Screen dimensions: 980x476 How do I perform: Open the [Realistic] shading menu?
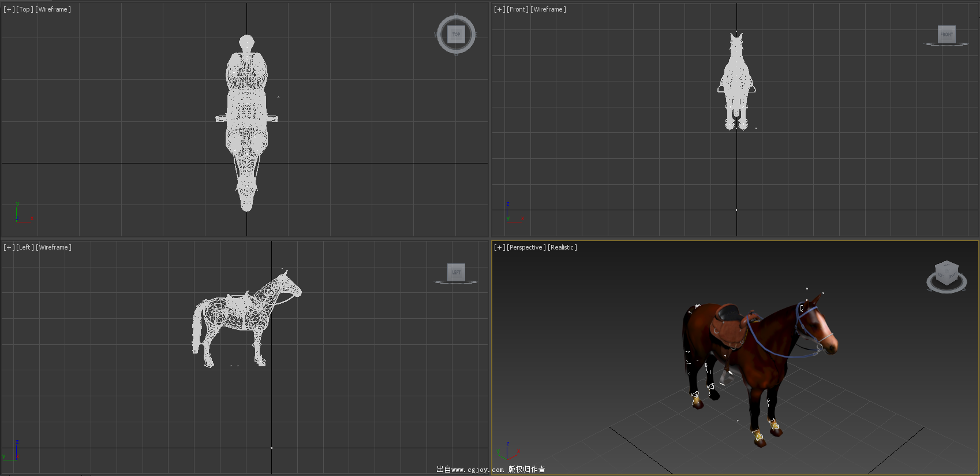[x=562, y=247]
